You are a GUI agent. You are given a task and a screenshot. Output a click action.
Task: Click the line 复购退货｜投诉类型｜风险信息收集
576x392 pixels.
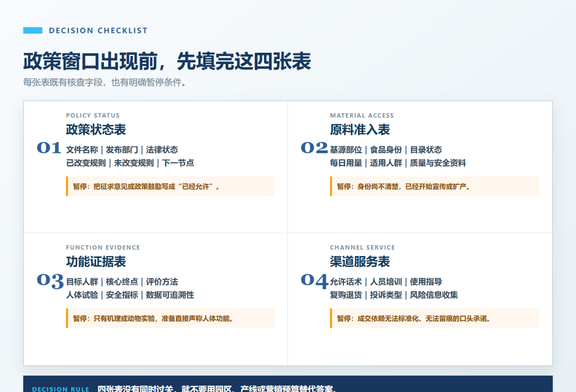(x=394, y=295)
